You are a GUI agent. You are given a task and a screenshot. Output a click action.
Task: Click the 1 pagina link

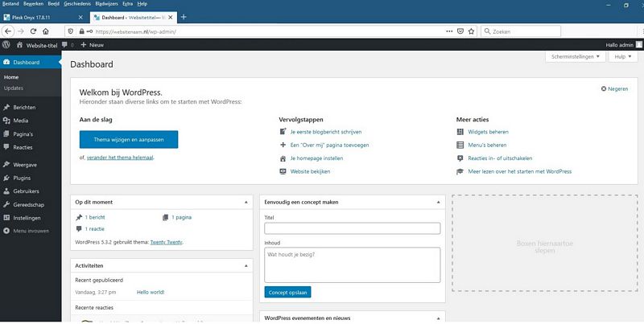[181, 217]
